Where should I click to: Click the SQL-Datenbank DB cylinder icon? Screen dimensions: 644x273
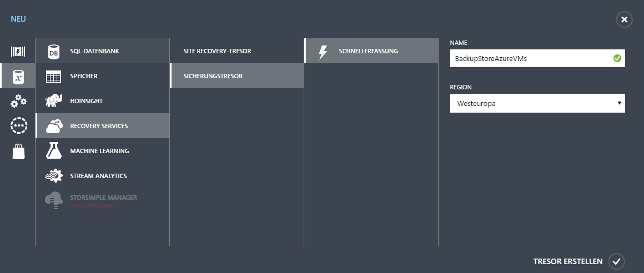(54, 51)
